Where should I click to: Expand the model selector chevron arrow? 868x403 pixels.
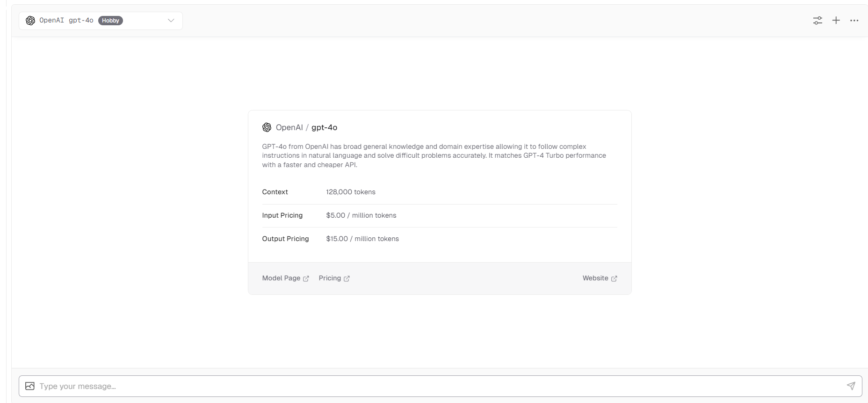click(x=171, y=21)
